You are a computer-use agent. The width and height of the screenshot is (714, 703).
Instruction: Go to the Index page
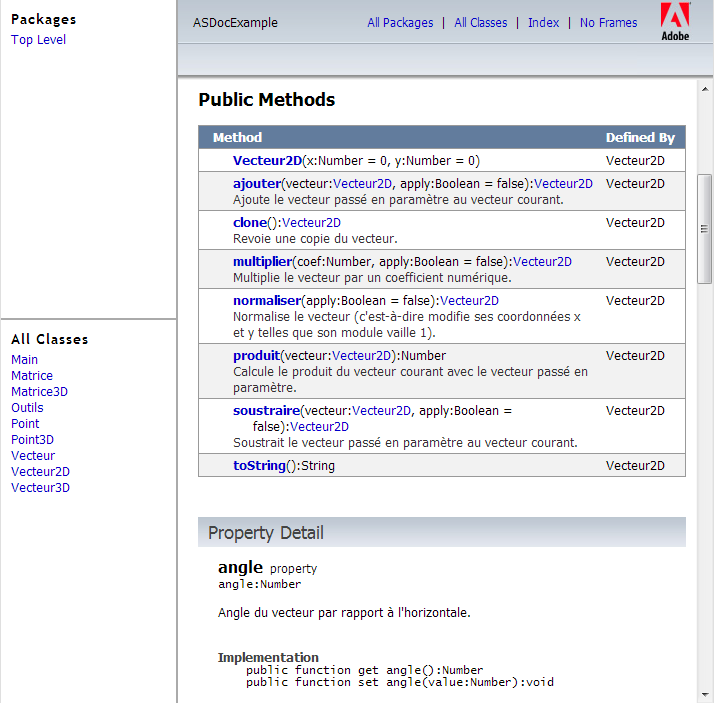tap(543, 23)
